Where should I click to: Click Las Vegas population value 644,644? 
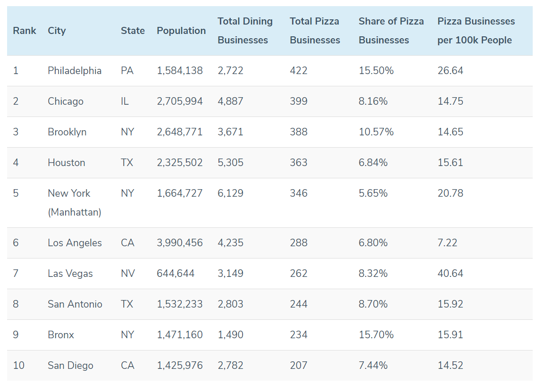click(x=176, y=274)
